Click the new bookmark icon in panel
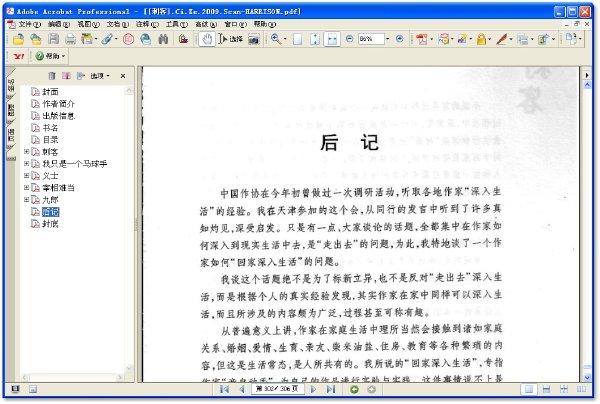Viewport: 600px width, 404px height. (66, 76)
